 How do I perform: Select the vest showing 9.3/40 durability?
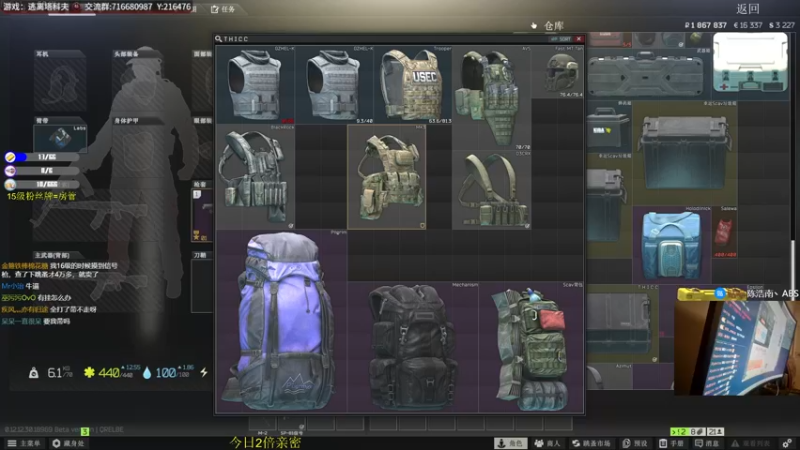coord(334,85)
